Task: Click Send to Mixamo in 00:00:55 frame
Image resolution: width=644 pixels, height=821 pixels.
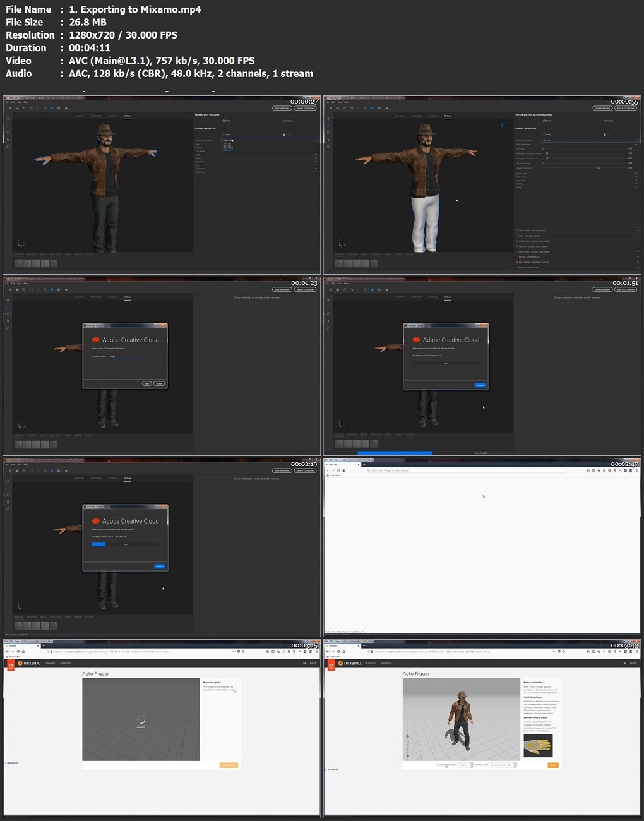Action: (602, 108)
